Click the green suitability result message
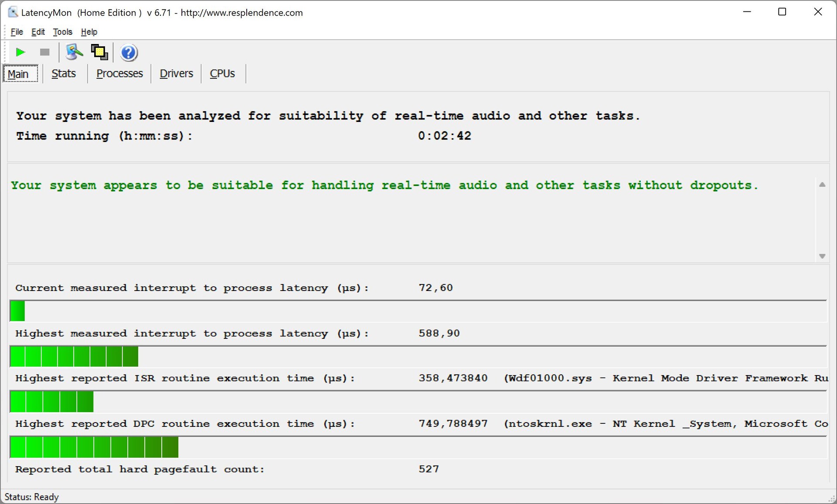Screen dimensions: 837x504 [x=384, y=186]
